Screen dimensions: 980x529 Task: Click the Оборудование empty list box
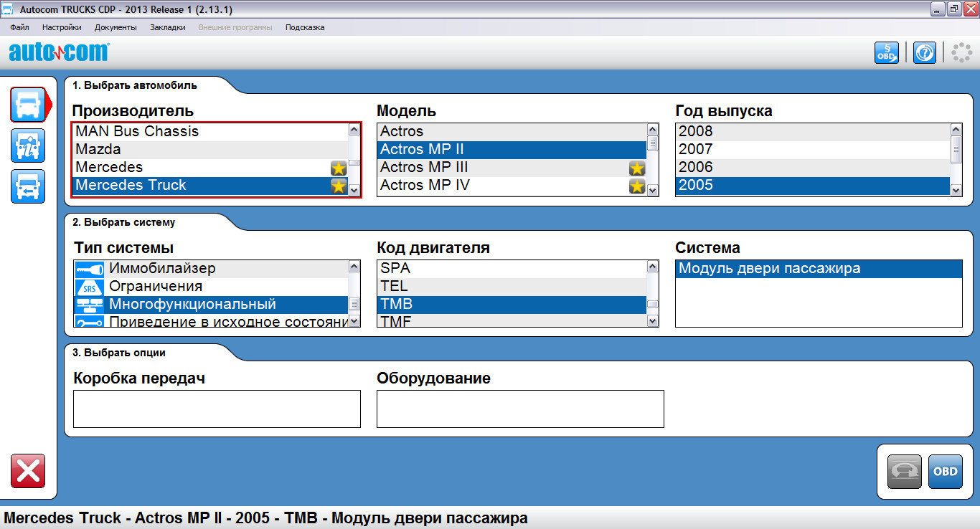tap(520, 409)
